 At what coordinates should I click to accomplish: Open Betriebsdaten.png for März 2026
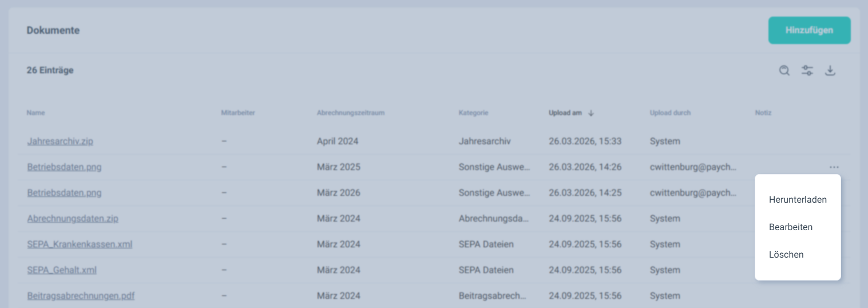click(64, 193)
